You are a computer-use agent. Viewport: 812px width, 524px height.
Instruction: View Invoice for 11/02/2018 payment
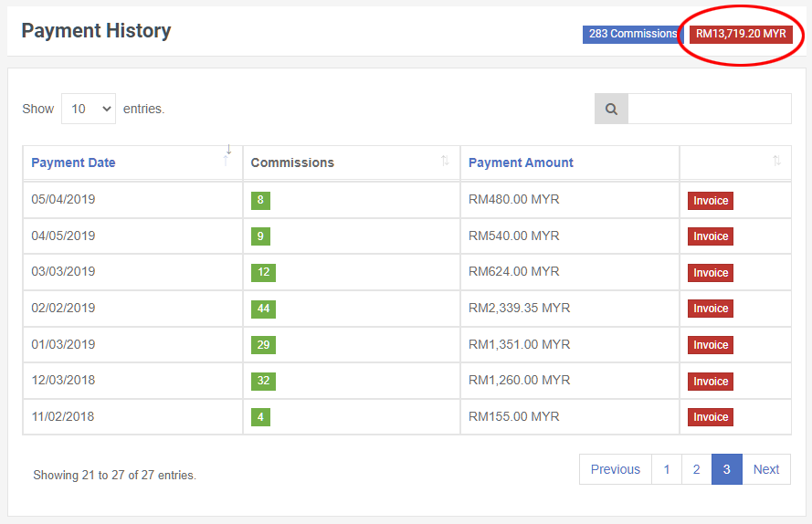coord(710,417)
